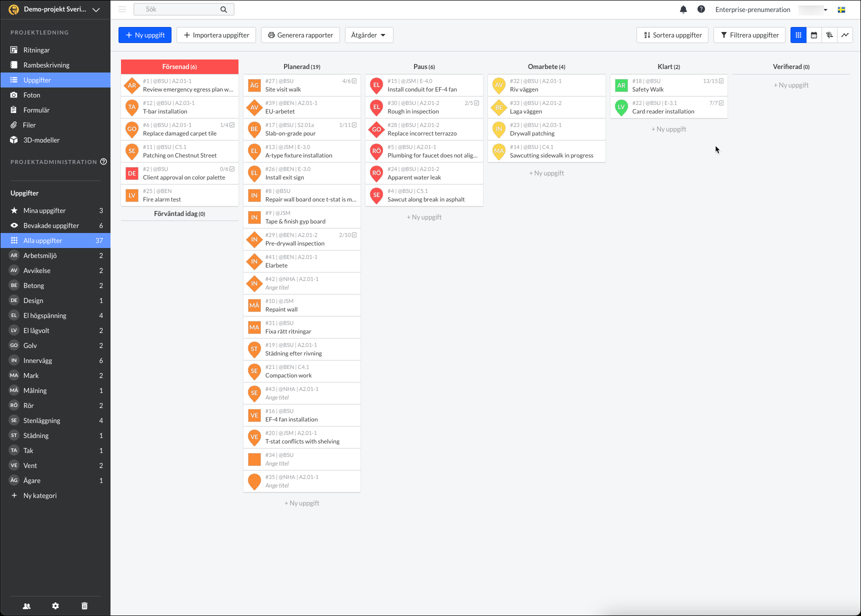
Task: Switch to calendar view
Action: (814, 35)
